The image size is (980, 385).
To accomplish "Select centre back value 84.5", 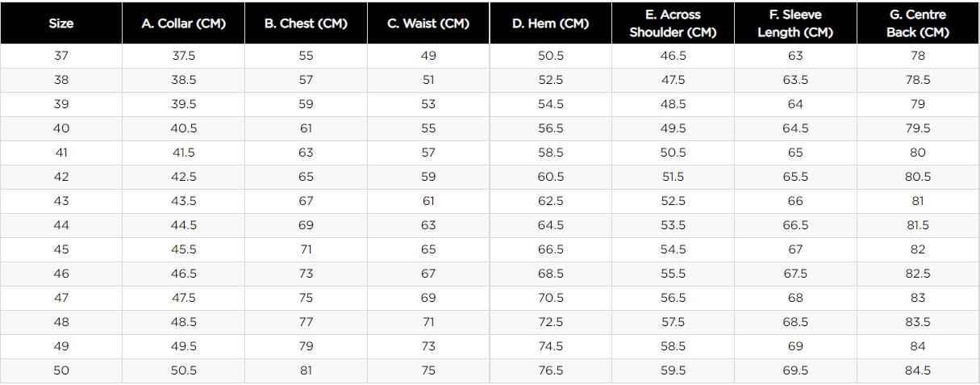I will tap(918, 370).
